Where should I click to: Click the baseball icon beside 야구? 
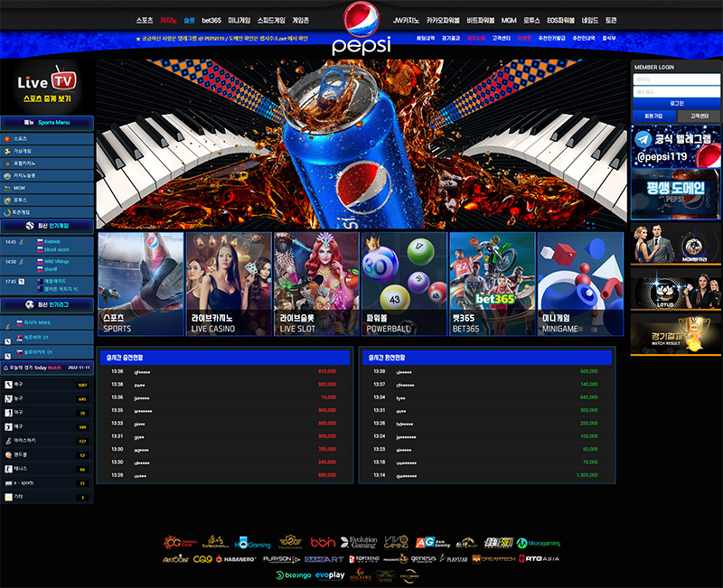8,413
